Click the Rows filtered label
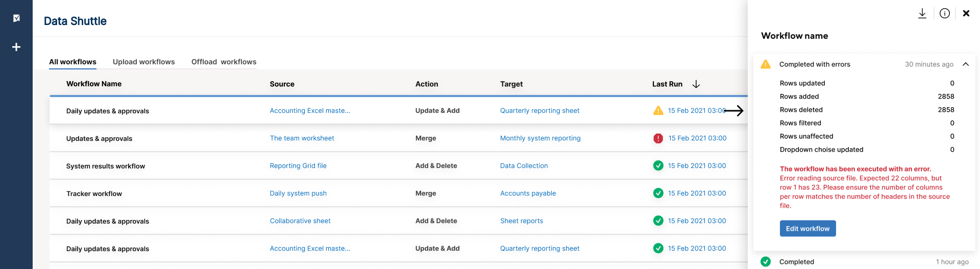 [x=800, y=123]
